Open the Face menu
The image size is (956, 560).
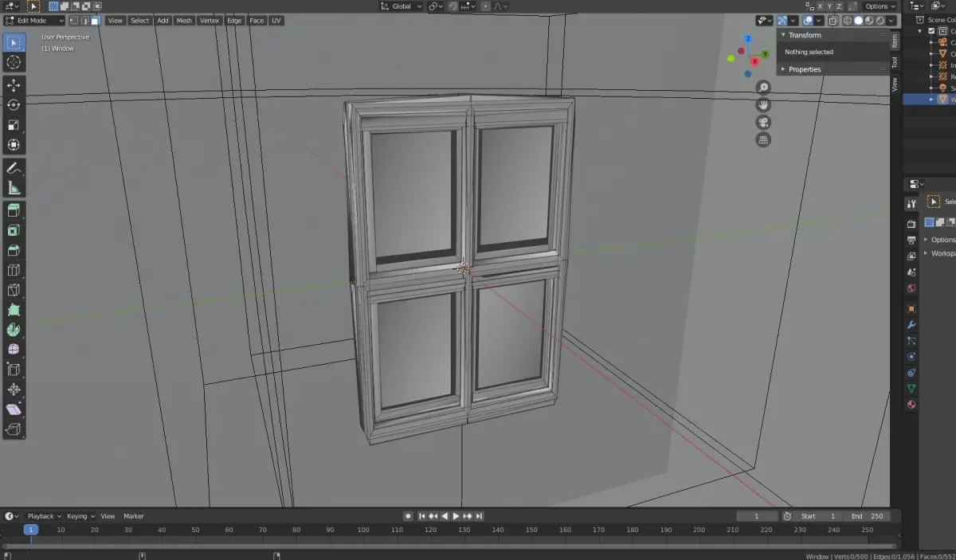coord(257,21)
